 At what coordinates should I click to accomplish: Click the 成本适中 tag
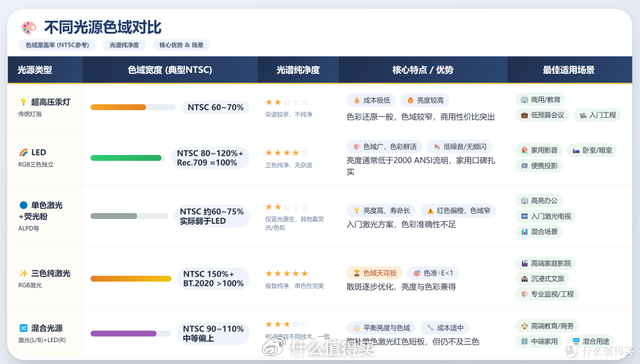coord(445,328)
